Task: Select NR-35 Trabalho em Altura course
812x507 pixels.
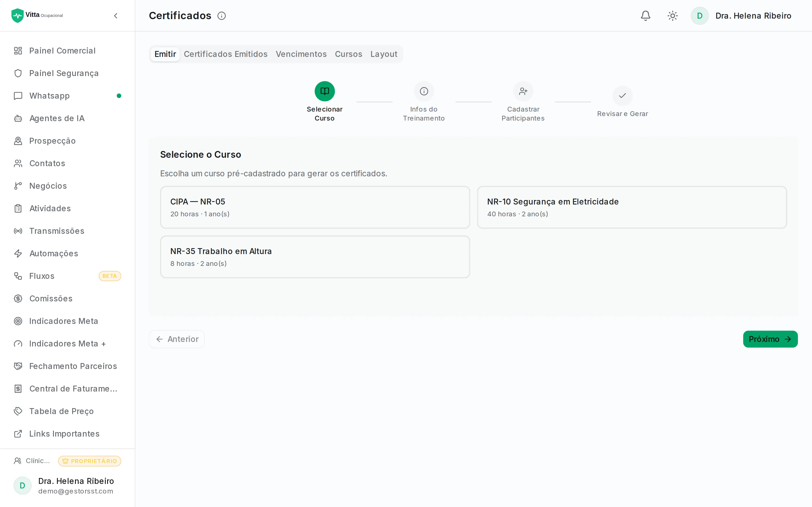Action: [x=315, y=257]
